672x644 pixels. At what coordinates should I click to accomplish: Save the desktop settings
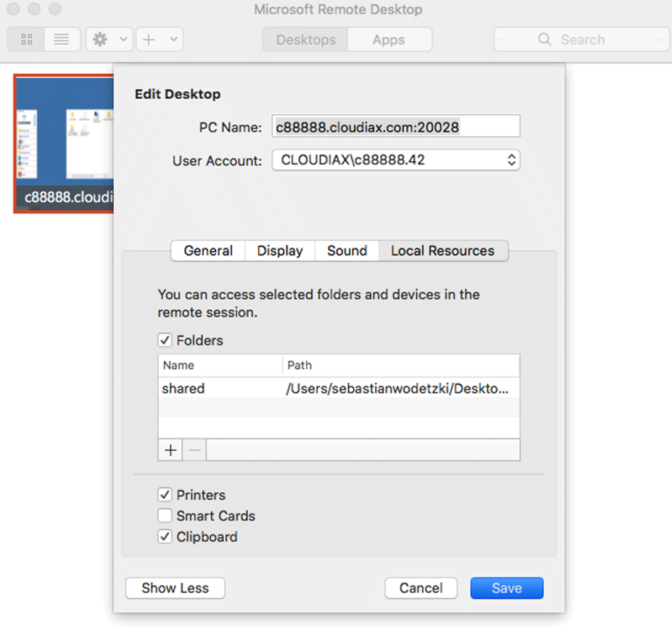coord(507,588)
